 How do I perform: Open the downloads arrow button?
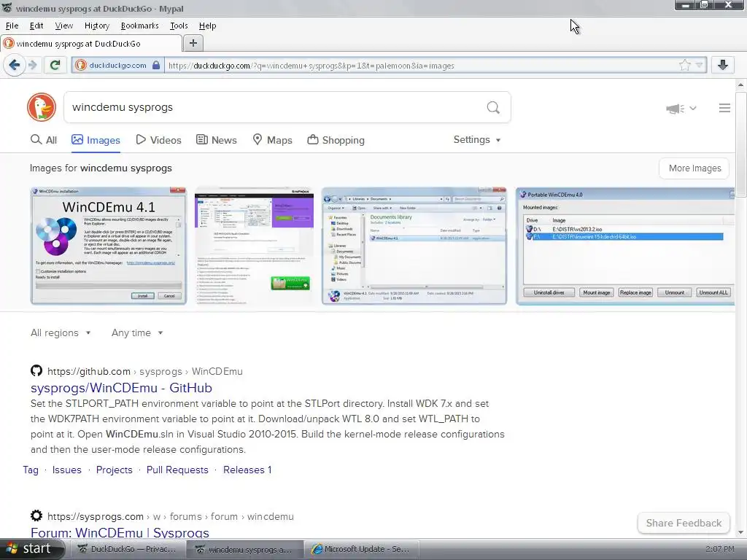coord(723,65)
